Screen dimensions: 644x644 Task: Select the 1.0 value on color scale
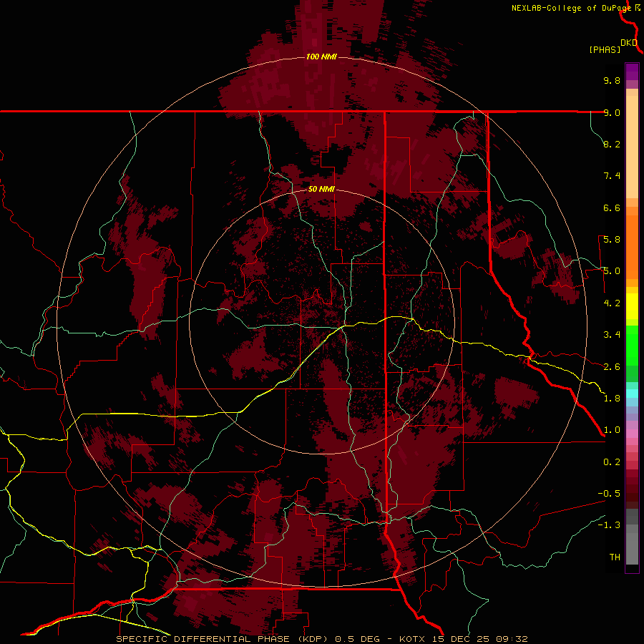coord(612,430)
